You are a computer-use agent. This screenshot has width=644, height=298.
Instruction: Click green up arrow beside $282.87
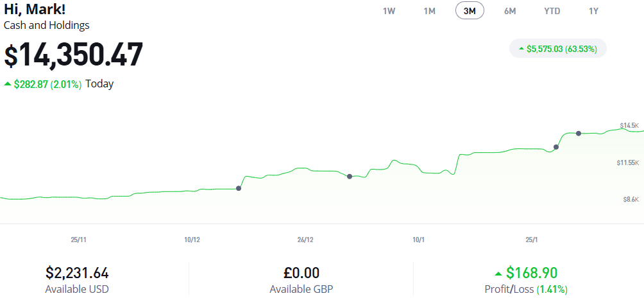7,84
